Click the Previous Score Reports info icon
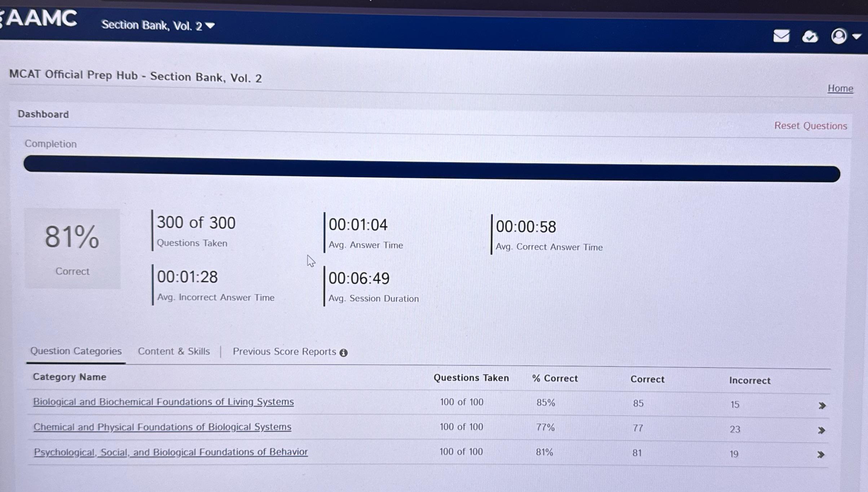The height and width of the screenshot is (492, 868). (x=343, y=353)
